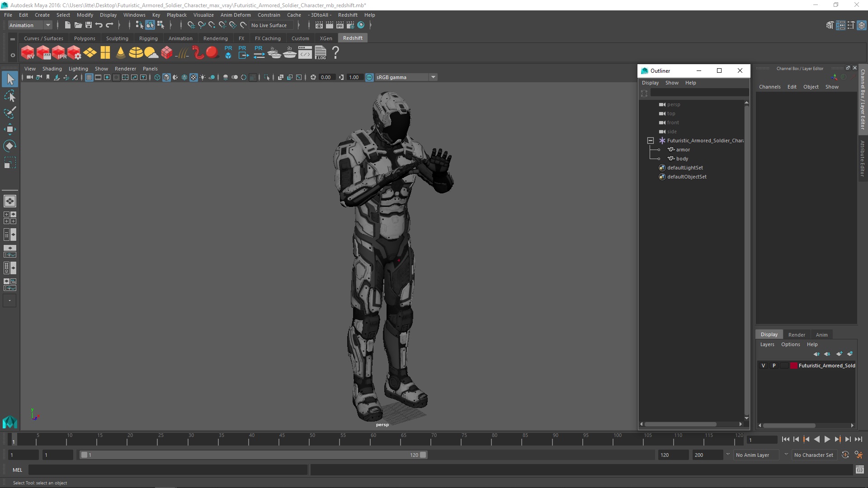Image resolution: width=868 pixels, height=488 pixels.
Task: Open the Redshift log file icon
Action: click(x=321, y=53)
